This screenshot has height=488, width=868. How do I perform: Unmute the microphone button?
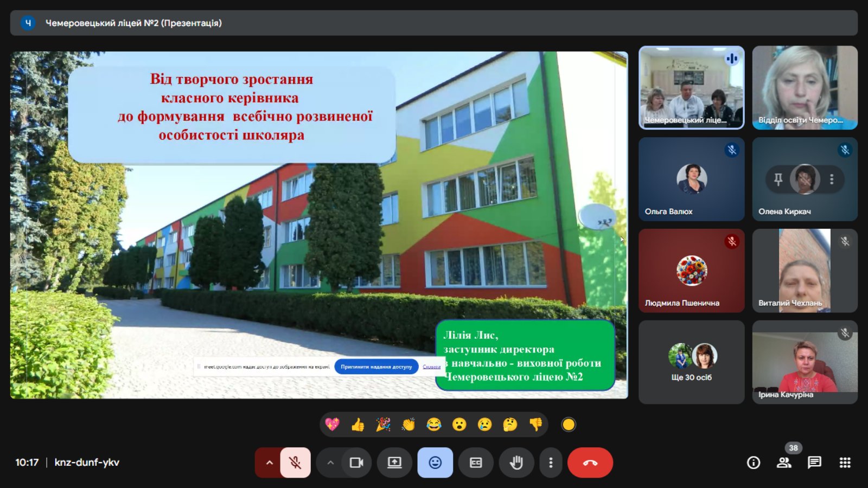tap(295, 463)
